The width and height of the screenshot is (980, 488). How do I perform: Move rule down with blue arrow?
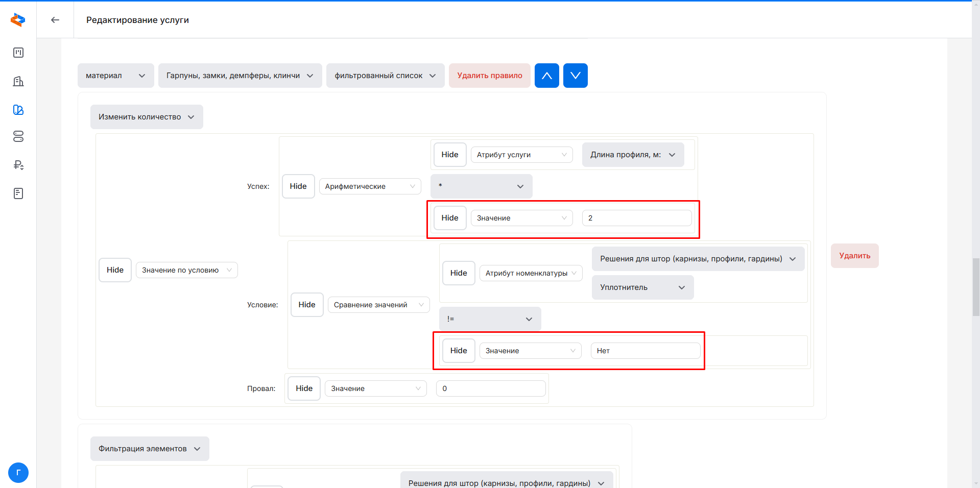point(575,76)
